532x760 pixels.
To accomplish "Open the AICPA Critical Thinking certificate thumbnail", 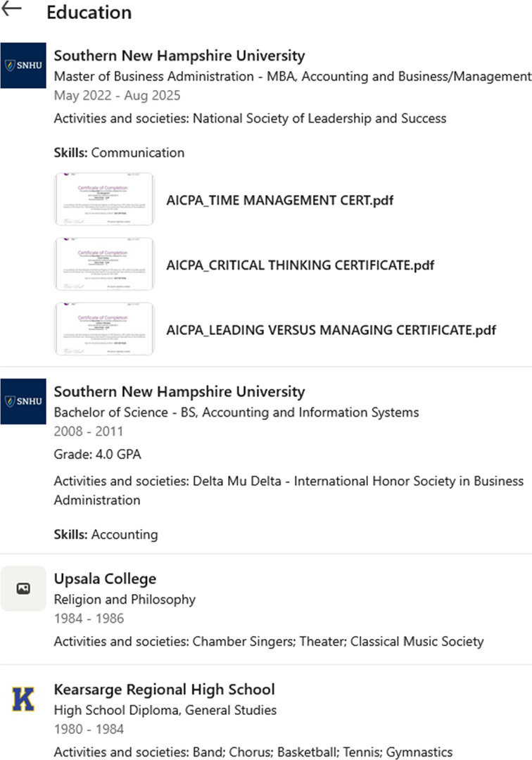I will coord(104,265).
